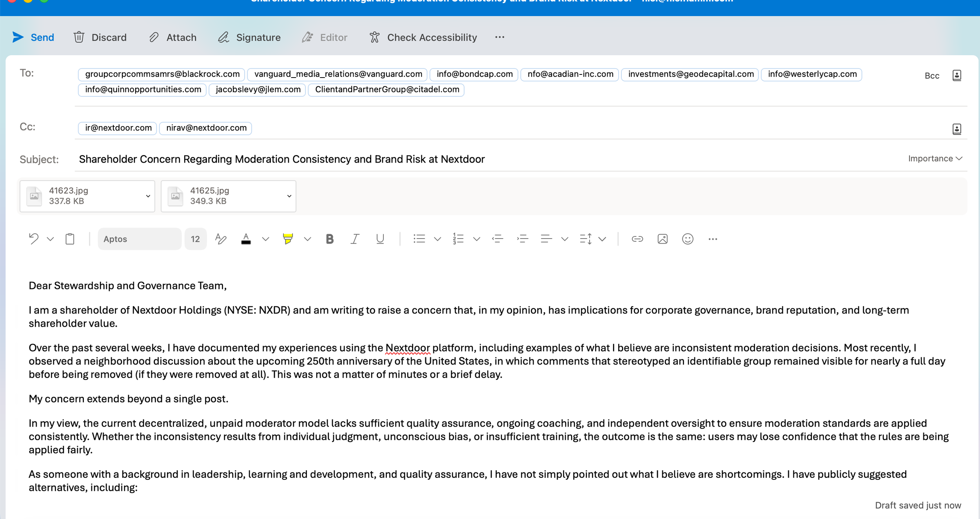The height and width of the screenshot is (519, 980).
Task: Set paragraph alignment
Action: pos(546,239)
